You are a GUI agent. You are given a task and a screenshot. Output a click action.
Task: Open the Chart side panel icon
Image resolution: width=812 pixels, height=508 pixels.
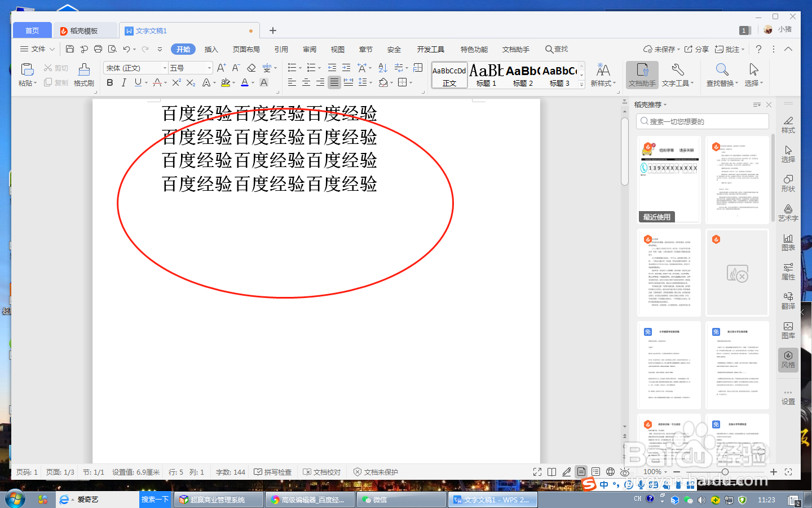click(788, 242)
